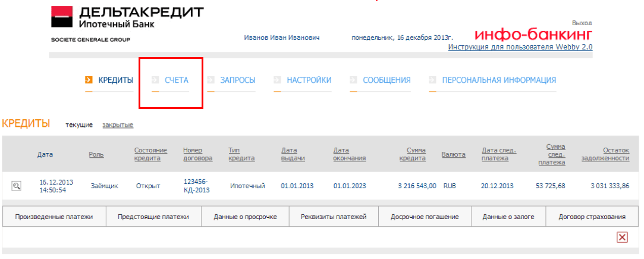644x259 pixels.
Task: Sort by Номер договора column header
Action: [198, 155]
